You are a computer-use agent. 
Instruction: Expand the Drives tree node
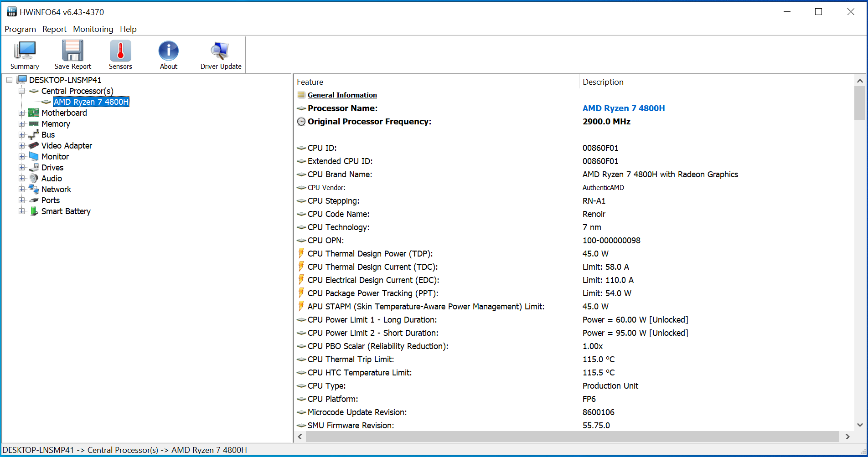click(21, 168)
